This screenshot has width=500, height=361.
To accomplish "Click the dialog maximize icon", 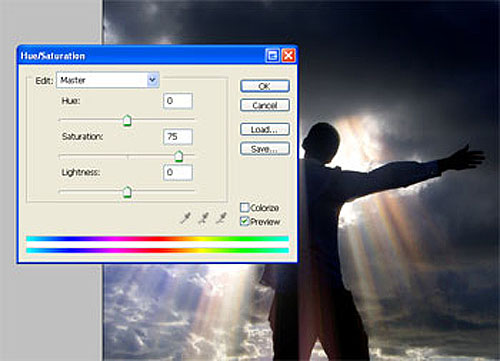I will [272, 55].
